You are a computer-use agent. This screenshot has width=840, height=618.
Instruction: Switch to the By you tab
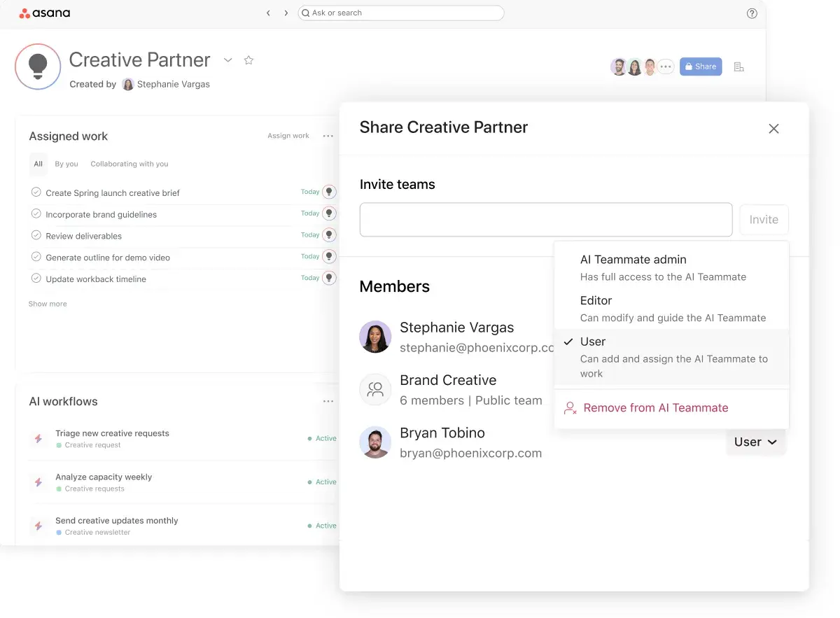click(x=66, y=164)
